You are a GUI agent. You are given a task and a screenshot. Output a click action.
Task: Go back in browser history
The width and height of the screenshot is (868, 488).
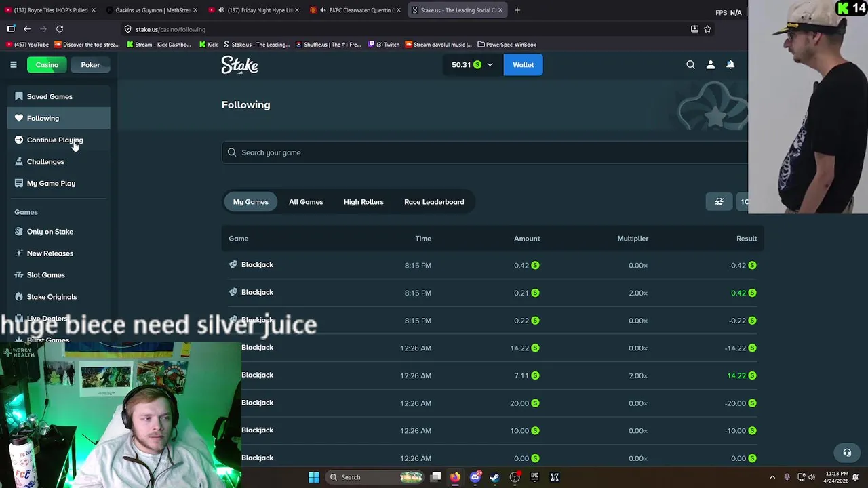27,29
